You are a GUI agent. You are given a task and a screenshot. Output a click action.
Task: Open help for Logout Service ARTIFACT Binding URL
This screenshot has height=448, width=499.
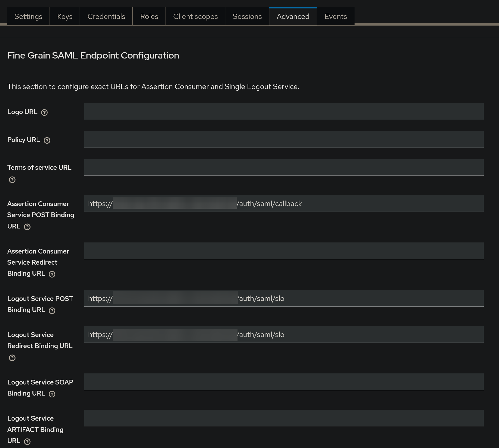point(27,441)
